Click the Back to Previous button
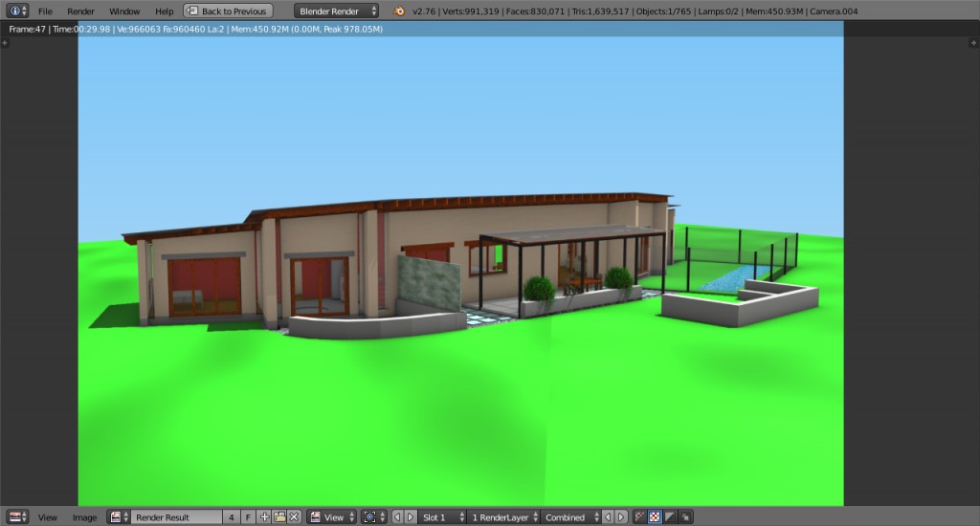 (x=228, y=11)
